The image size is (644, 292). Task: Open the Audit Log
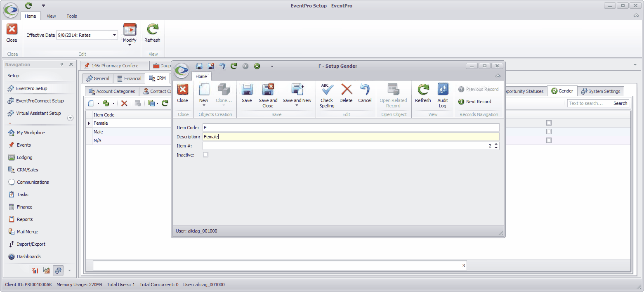click(x=443, y=96)
